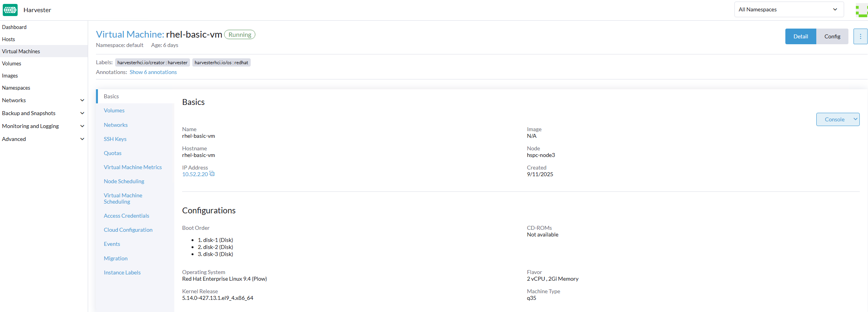Open the three-dot actions menu
This screenshot has height=312, width=868.
tap(860, 36)
